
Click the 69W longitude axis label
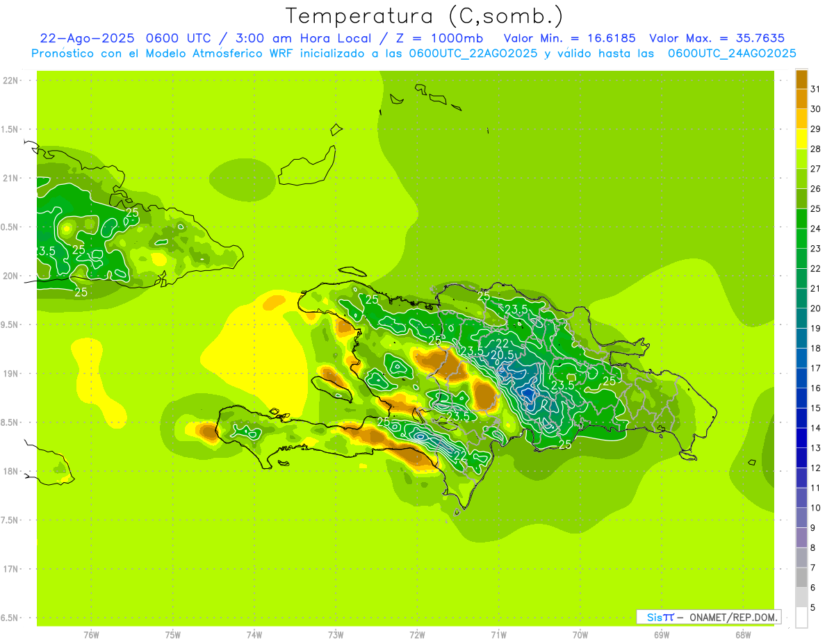[662, 635]
